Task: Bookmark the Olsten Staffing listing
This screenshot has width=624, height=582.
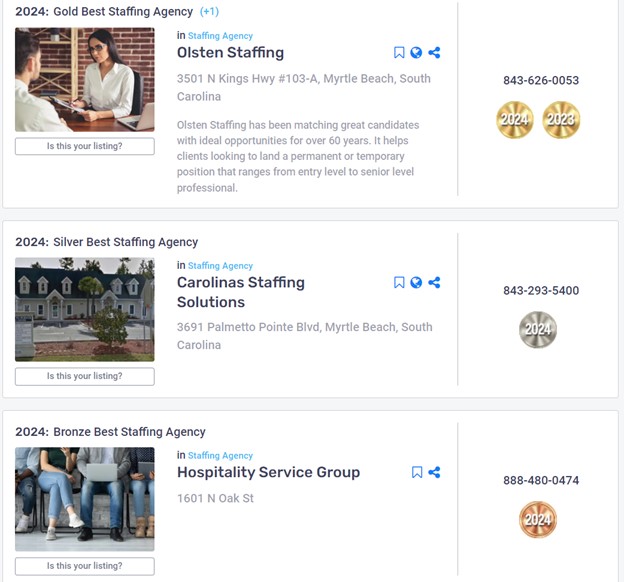Action: (x=399, y=53)
